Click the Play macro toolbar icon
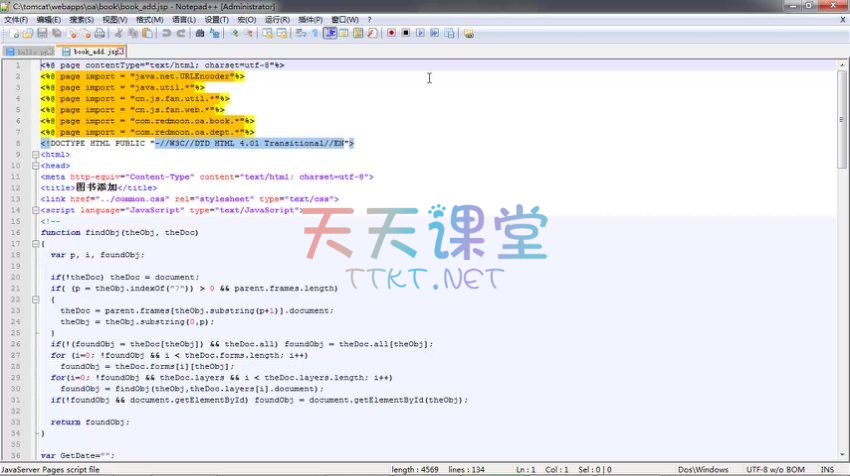The image size is (850, 476). coord(420,33)
